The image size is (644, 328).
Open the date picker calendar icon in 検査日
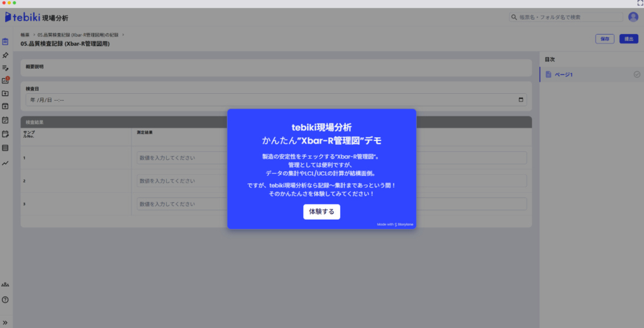[521, 99]
